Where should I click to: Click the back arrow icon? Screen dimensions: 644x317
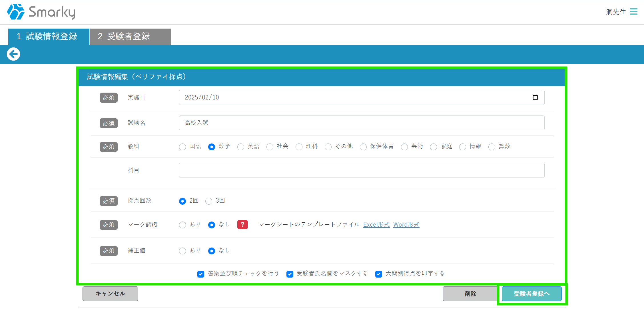tap(13, 54)
